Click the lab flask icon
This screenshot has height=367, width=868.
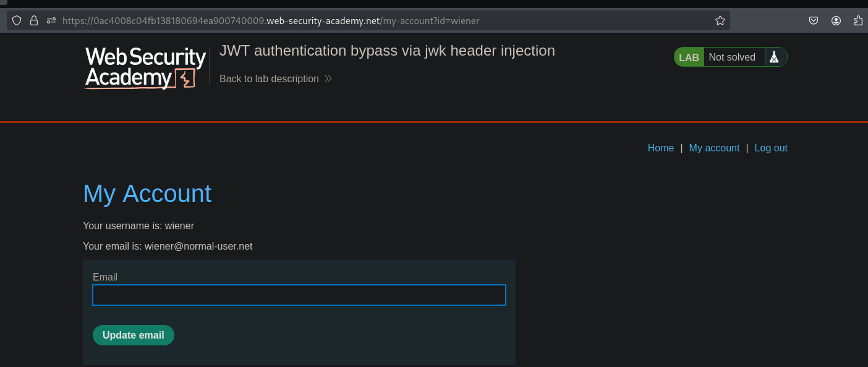click(x=773, y=57)
